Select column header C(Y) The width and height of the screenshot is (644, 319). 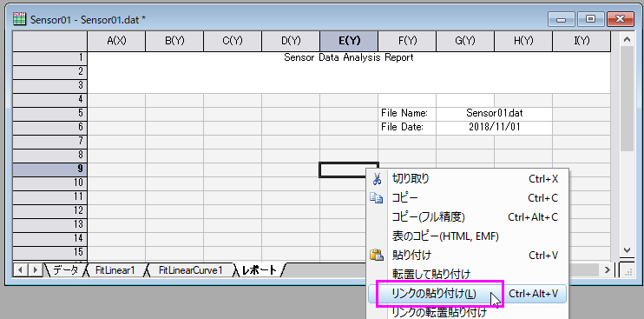233,41
